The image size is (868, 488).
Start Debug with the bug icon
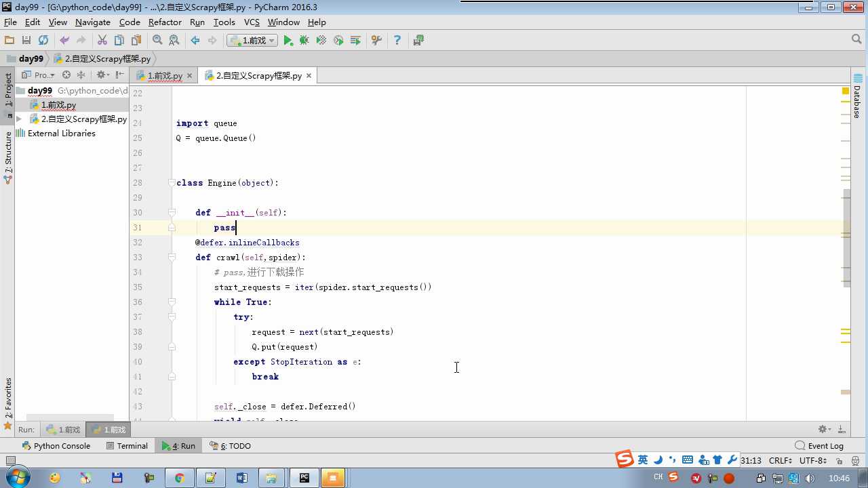304,41
